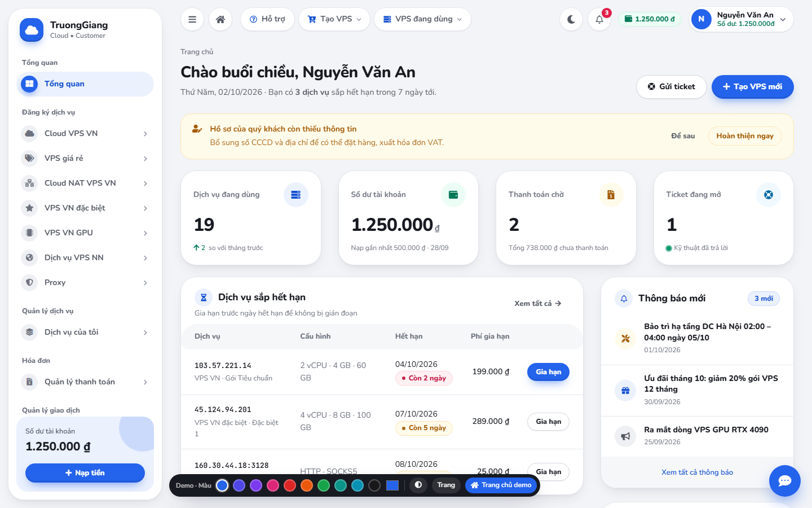812x508 pixels.
Task: Click Xem tất cả thông báo link
Action: click(x=697, y=472)
